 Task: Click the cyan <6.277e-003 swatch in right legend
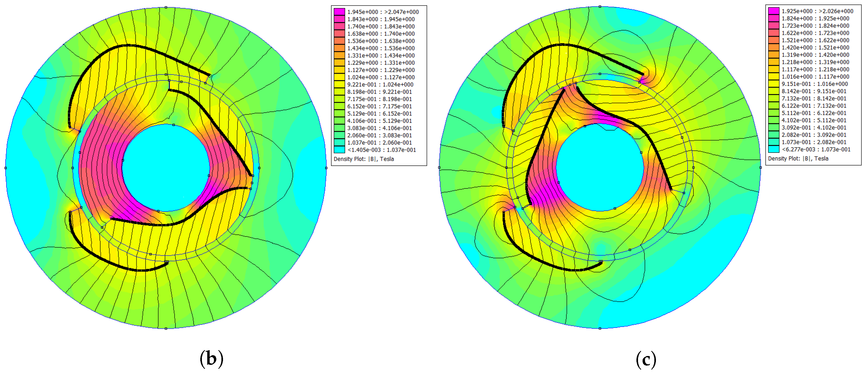coord(774,149)
